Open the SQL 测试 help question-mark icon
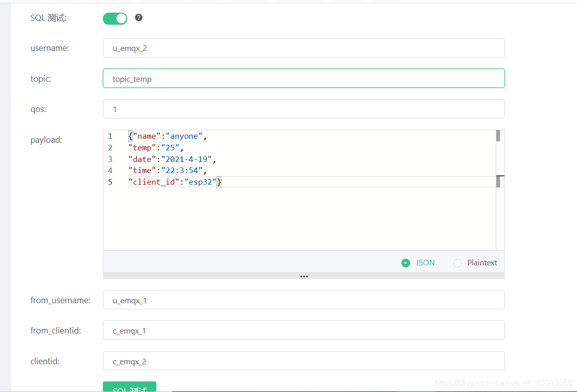 point(138,18)
